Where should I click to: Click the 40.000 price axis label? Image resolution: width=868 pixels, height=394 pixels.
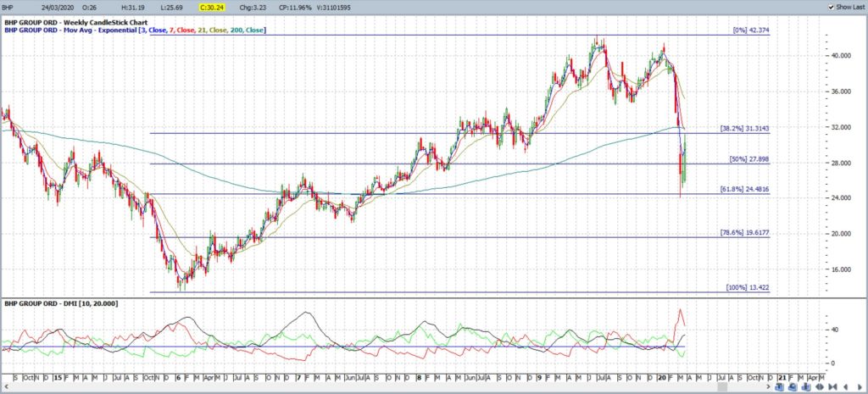(x=841, y=55)
